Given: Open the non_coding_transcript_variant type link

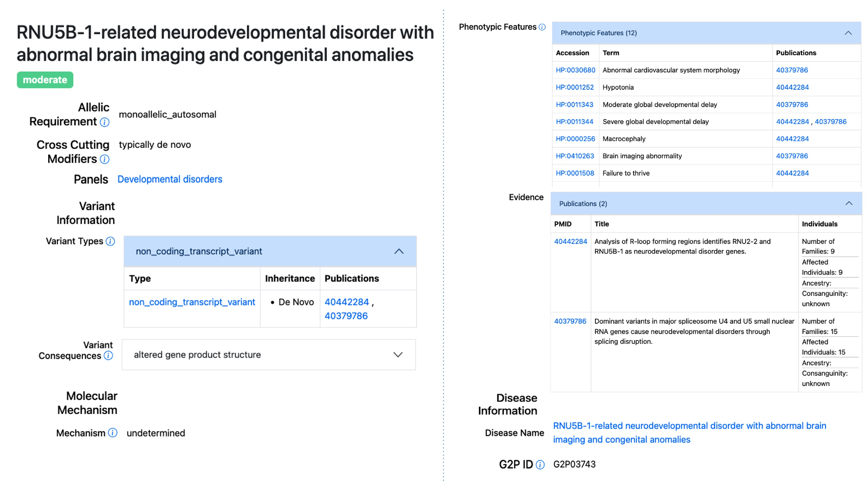Looking at the screenshot, I should pos(192,302).
